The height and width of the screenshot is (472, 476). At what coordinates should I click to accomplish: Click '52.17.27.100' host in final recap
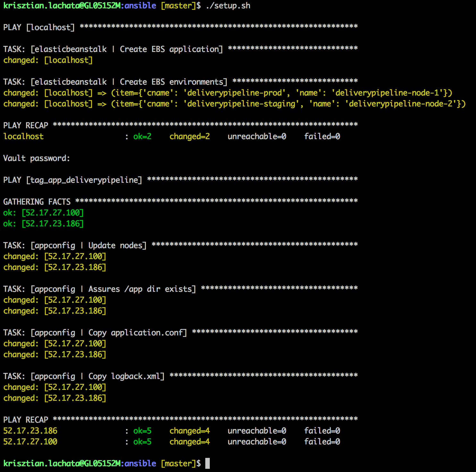[x=30, y=442]
